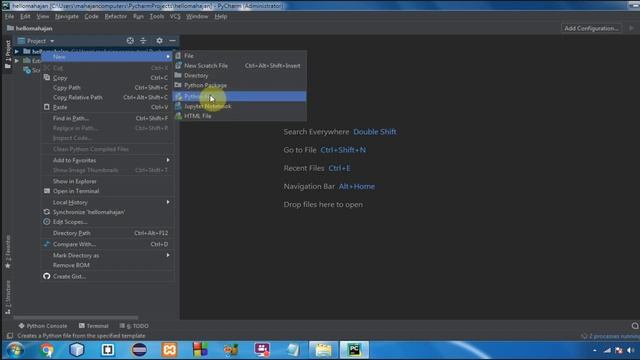Select Compare With entry
Image resolution: width=640 pixels, height=360 pixels.
tap(108, 244)
